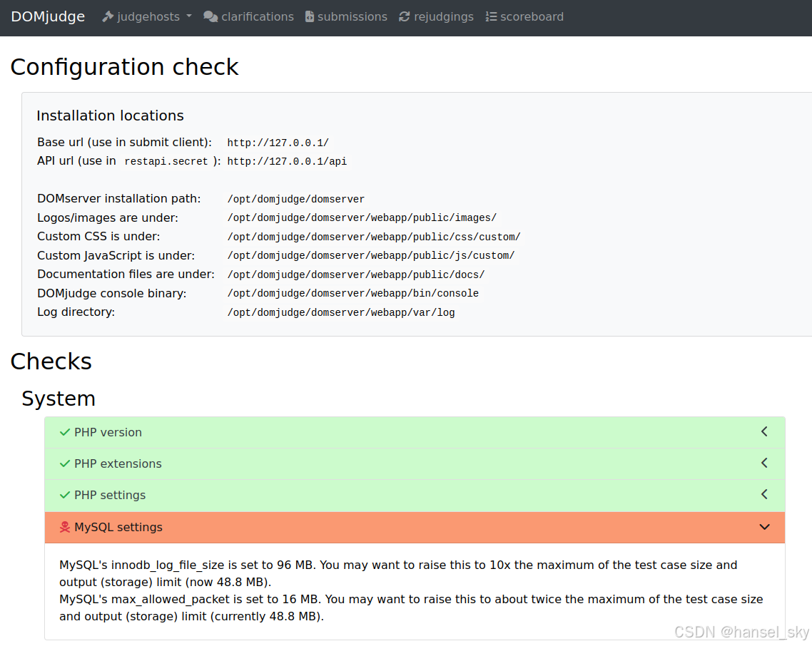Viewport: 812px width, 646px height.
Task: Expand the PHP version check row
Action: (x=415, y=432)
